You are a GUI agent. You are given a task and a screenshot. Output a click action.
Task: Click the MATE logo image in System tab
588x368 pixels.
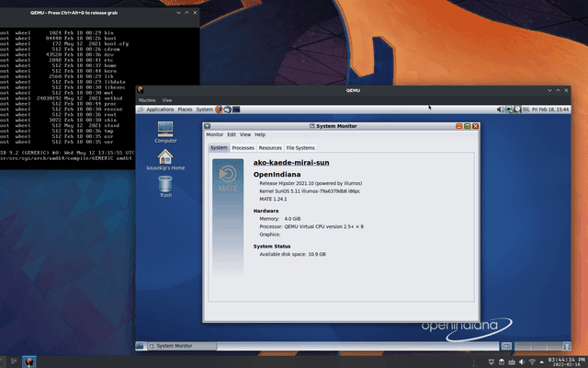pos(228,218)
